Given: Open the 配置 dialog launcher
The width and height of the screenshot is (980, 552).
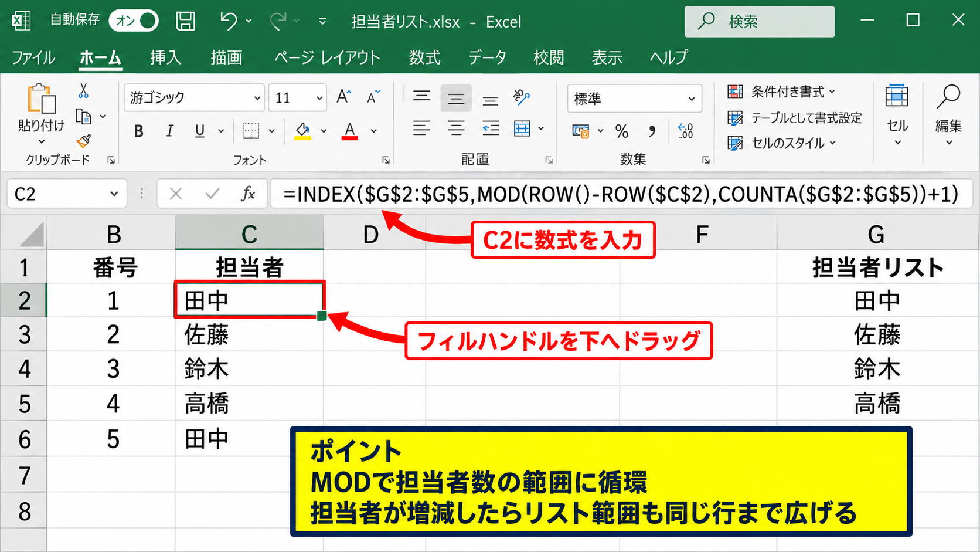Looking at the screenshot, I should point(549,160).
